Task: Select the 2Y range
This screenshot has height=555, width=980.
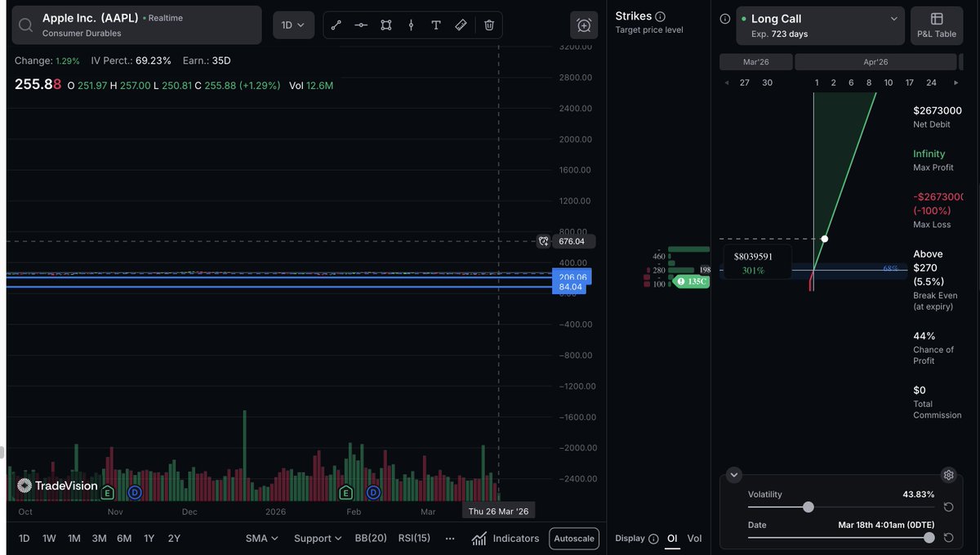Action: click(174, 539)
